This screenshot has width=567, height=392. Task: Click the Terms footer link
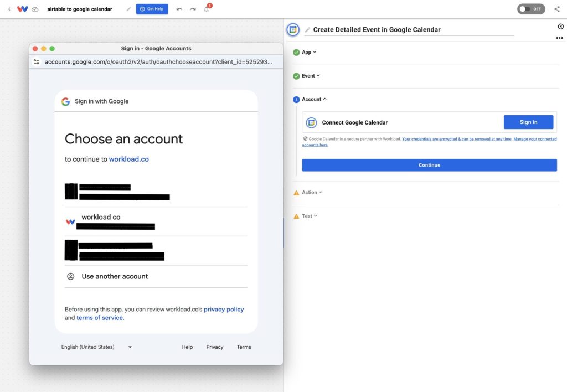point(244,347)
